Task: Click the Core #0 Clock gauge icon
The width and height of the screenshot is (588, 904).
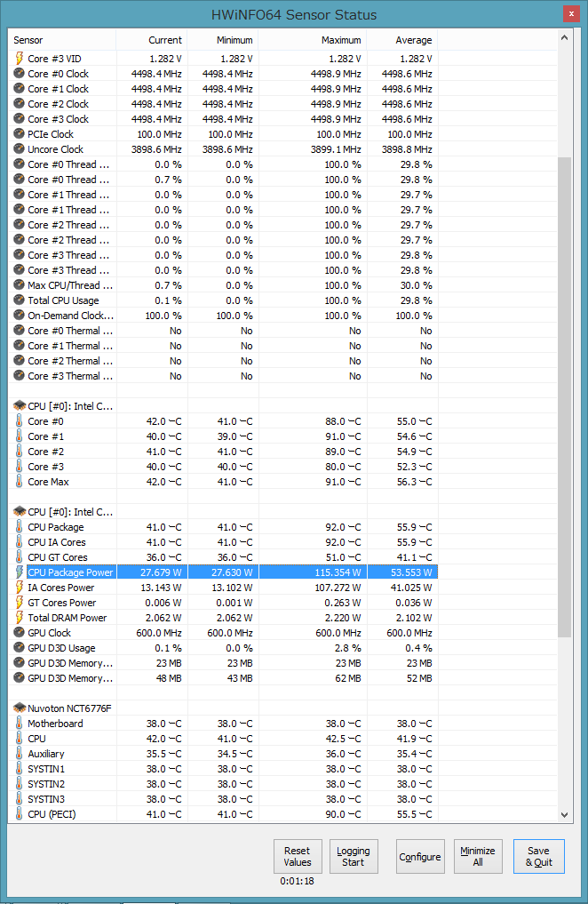Action: coord(19,73)
